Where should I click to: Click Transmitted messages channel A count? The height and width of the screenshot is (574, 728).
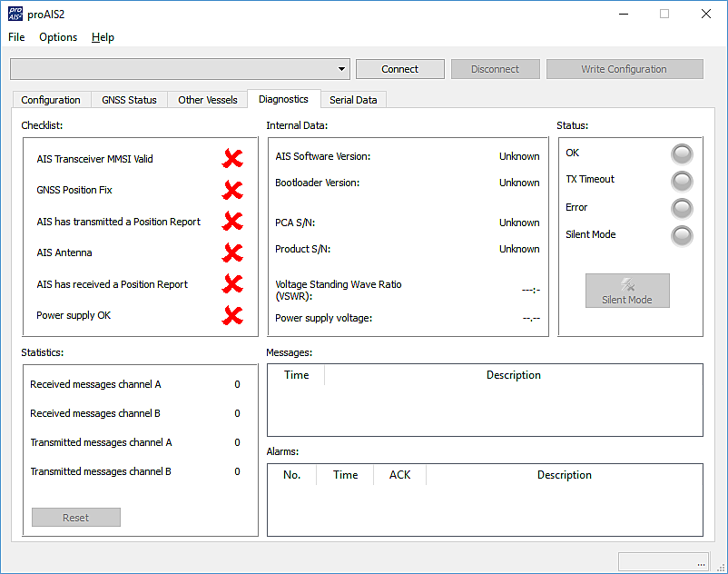[237, 442]
